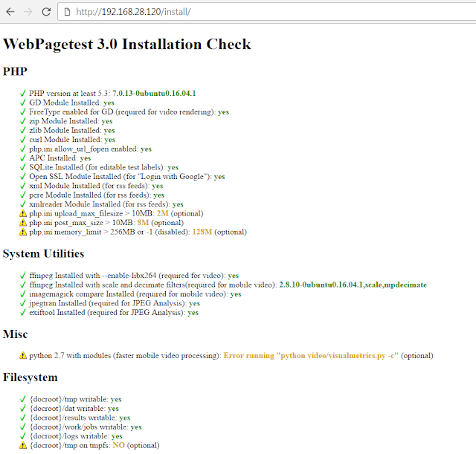Click the Filesystem section heading
This screenshot has height=454, width=476.
[x=30, y=377]
